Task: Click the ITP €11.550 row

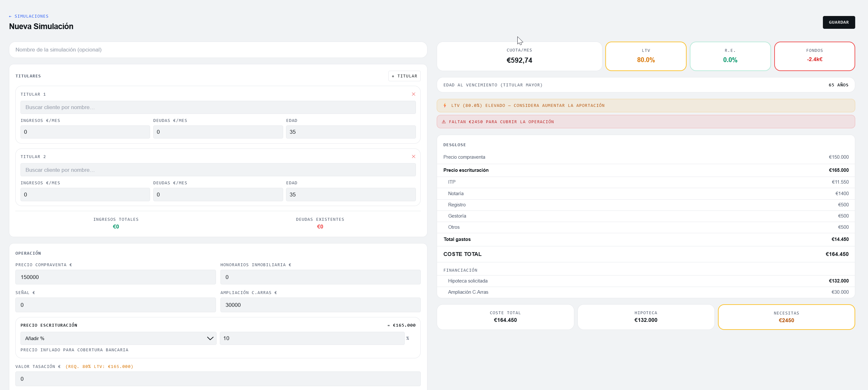Action: pyautogui.click(x=646, y=182)
